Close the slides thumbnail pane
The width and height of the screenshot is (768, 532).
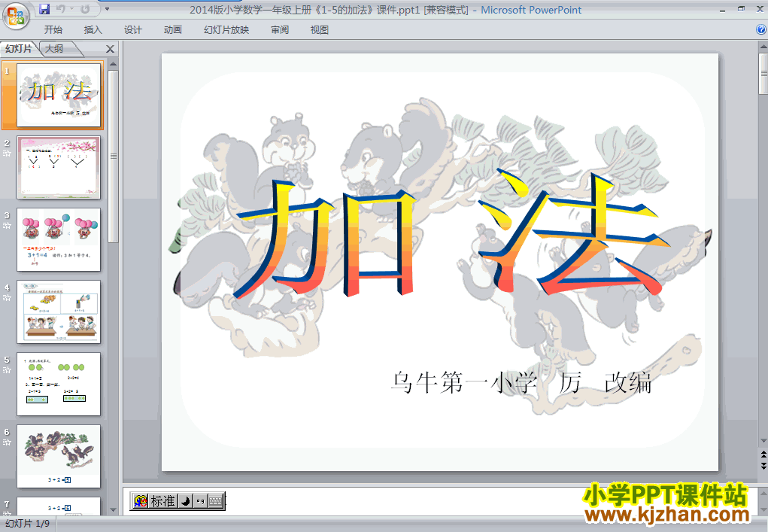(x=111, y=49)
